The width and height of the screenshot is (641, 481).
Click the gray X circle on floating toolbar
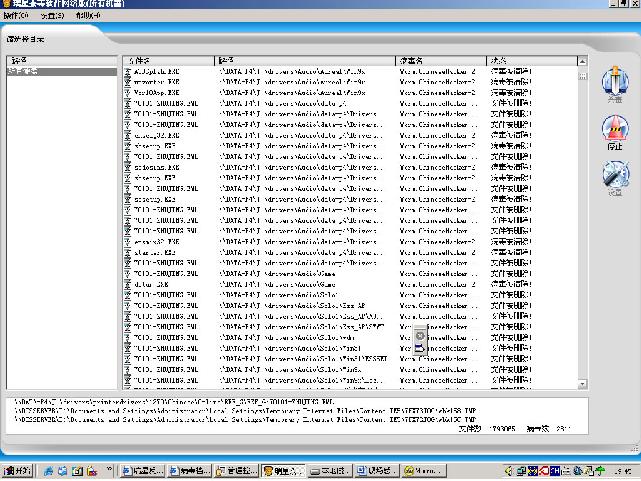419,337
